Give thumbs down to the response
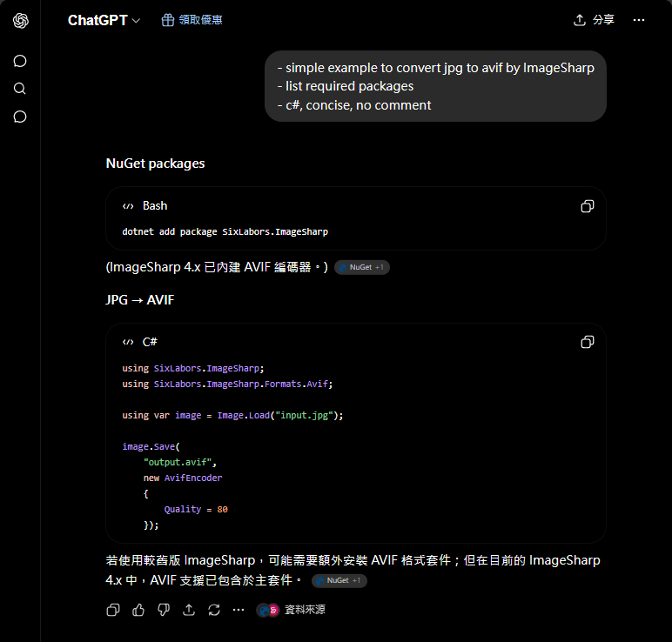This screenshot has width=672, height=642. click(x=164, y=610)
